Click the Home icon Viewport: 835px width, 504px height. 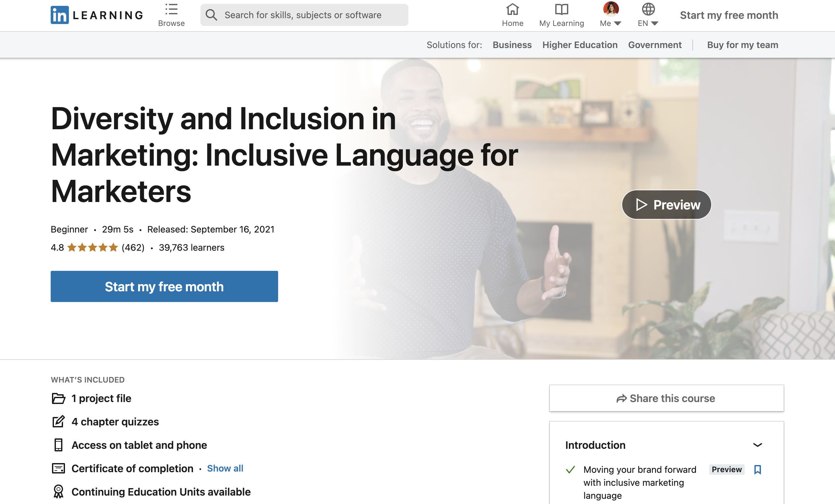[x=512, y=10]
